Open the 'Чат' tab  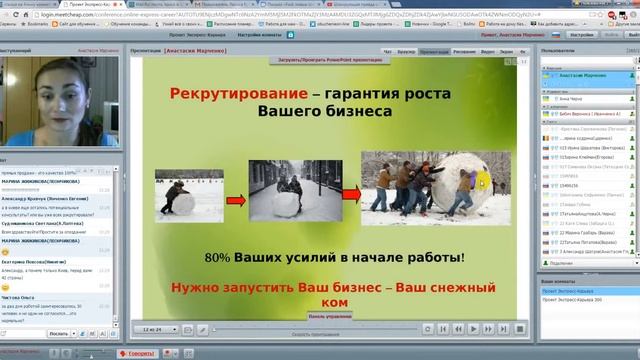pyautogui.click(x=387, y=52)
